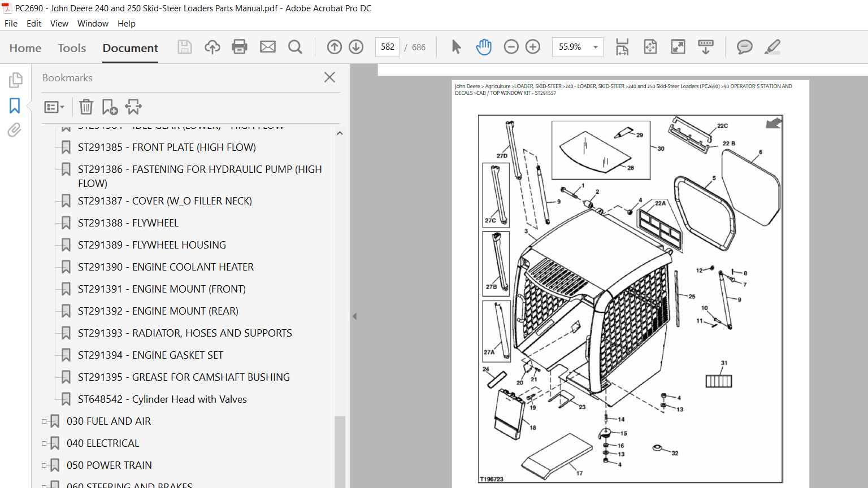Open bookmark ST291386 - FASTENING FOR HYDRAULIC PUMP

click(200, 176)
